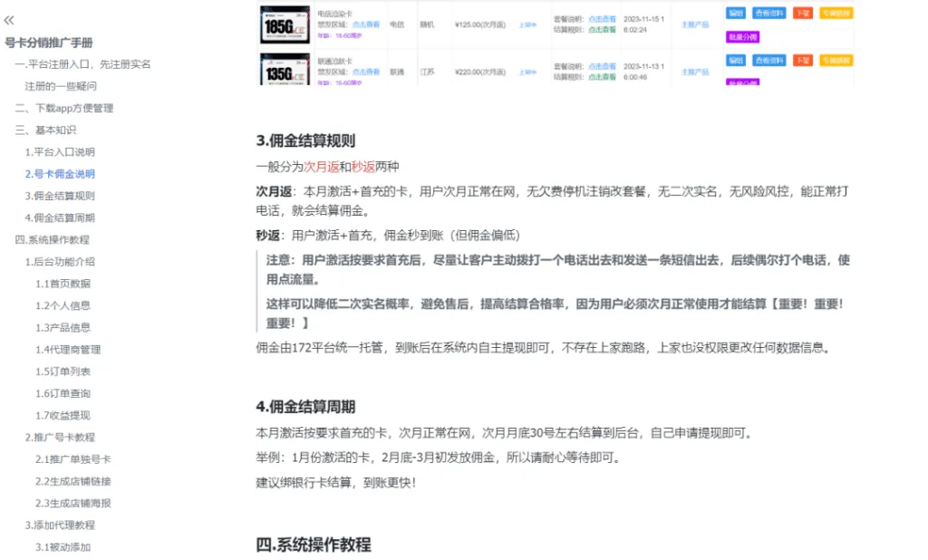The image size is (928, 560).
Task: Collapse the sidebar with the double-chevron icon
Action: click(x=9, y=20)
